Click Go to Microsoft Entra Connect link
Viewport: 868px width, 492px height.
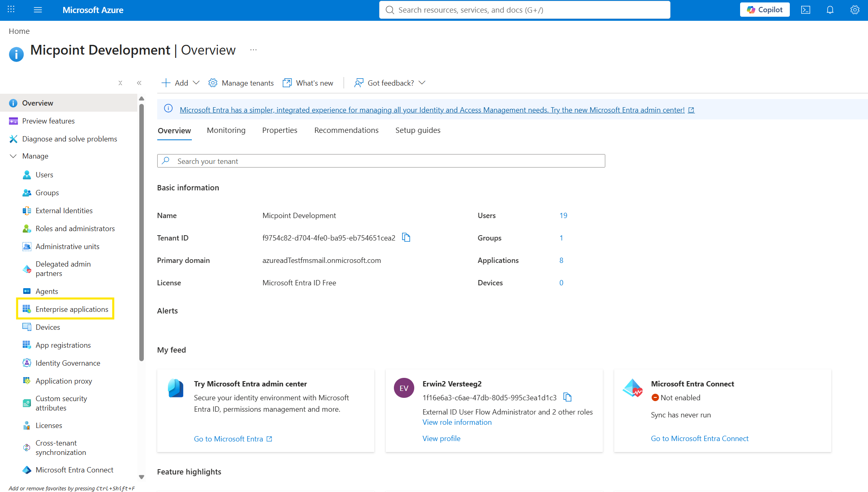tap(699, 438)
